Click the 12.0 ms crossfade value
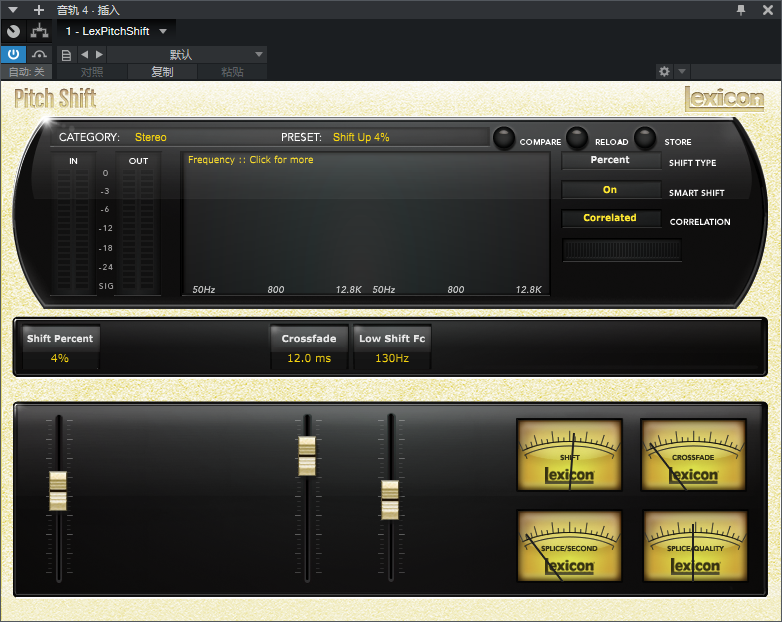 pos(309,358)
